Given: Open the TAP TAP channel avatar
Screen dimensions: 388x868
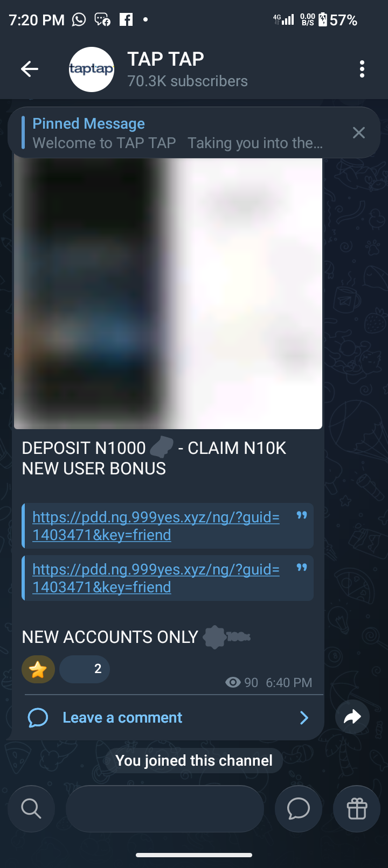Looking at the screenshot, I should coord(92,69).
